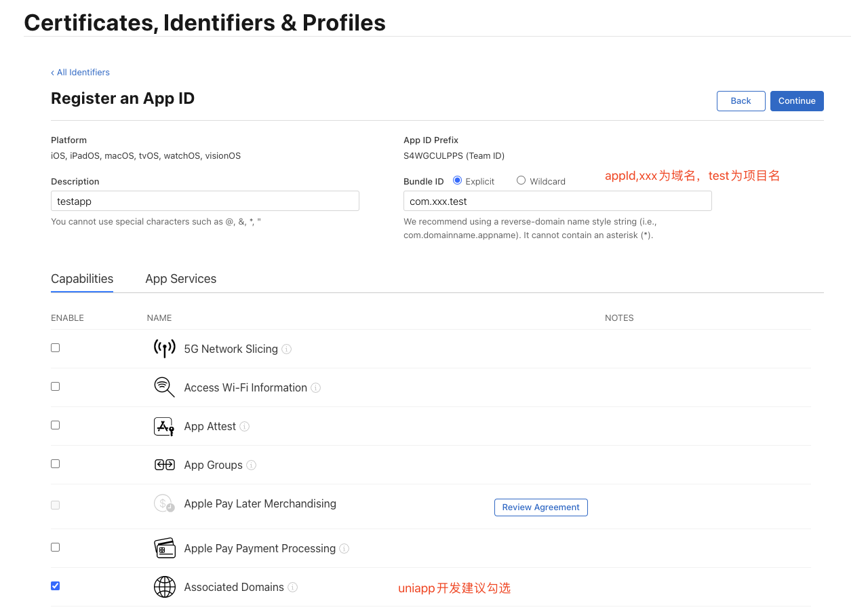Click the Access Wi-Fi Information magnifier icon
Image resolution: width=868 pixels, height=614 pixels.
[165, 387]
